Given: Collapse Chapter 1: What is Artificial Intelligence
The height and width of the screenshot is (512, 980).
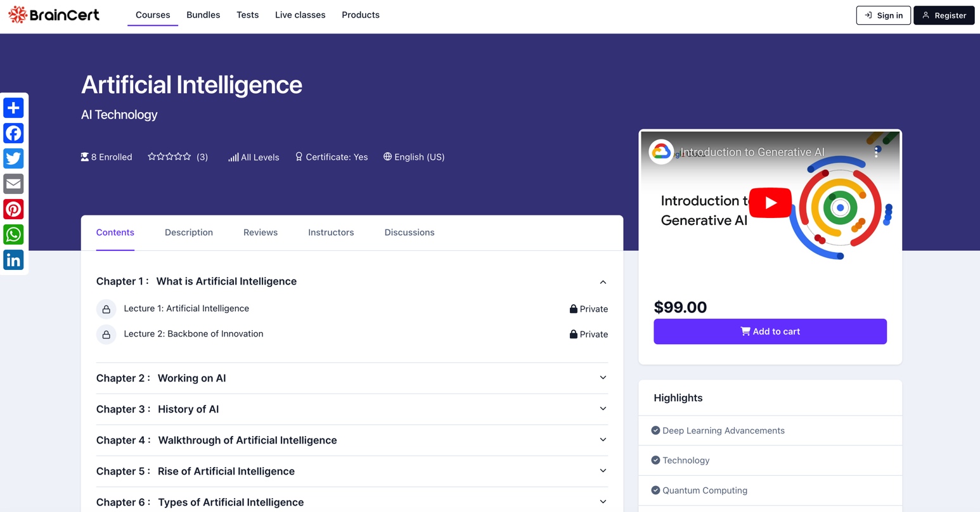Looking at the screenshot, I should (603, 281).
